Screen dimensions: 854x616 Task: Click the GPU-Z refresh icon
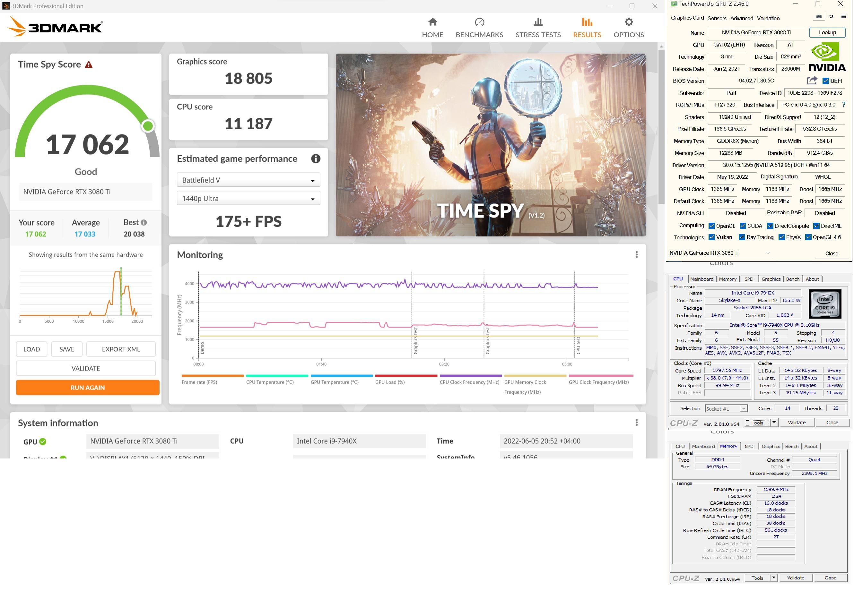pos(831,17)
